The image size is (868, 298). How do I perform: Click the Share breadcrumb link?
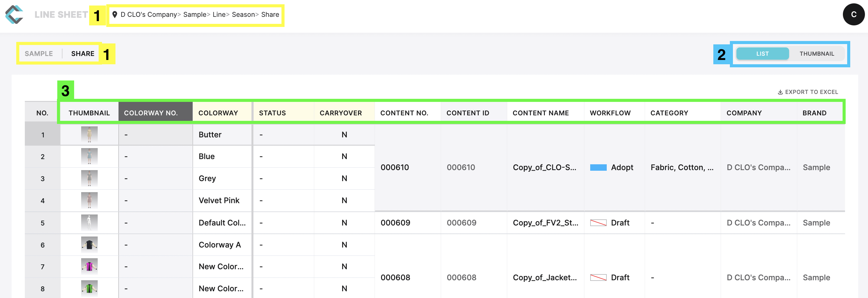(x=270, y=14)
